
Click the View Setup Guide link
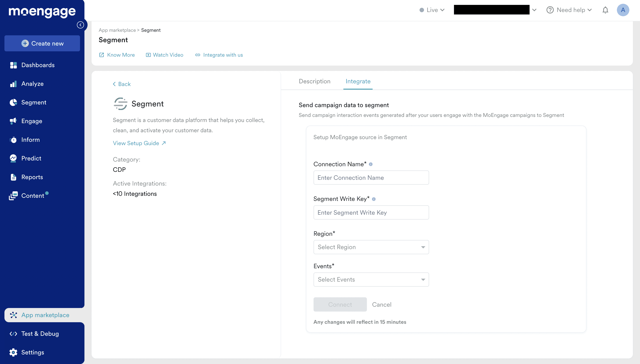(136, 143)
